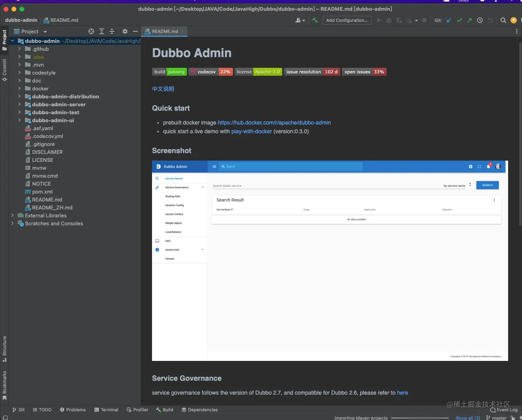Expand Scratches and Consoles node
This screenshot has height=420, width=522.
click(13, 223)
